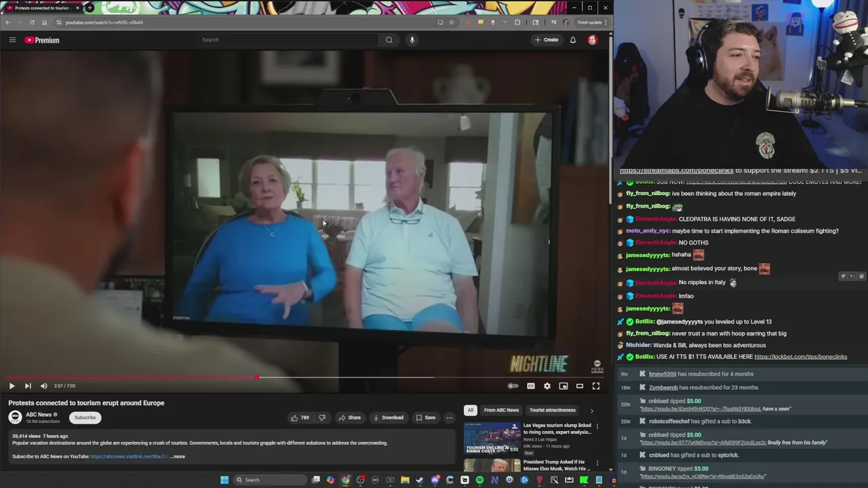Click Finish update in the browser

click(x=589, y=22)
